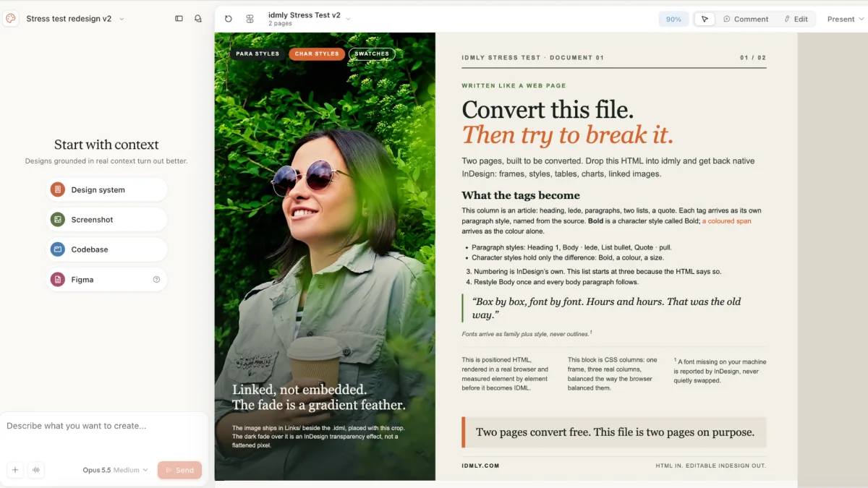Click 'HTML IN. EDITABLE INDESIGN OUT.' footer
868x488 pixels.
pyautogui.click(x=711, y=466)
